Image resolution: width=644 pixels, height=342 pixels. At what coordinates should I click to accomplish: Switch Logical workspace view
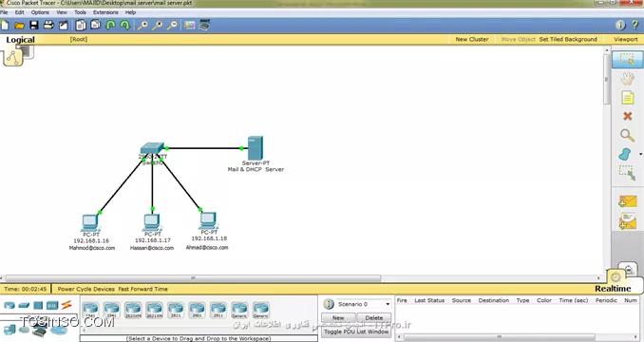point(20,40)
